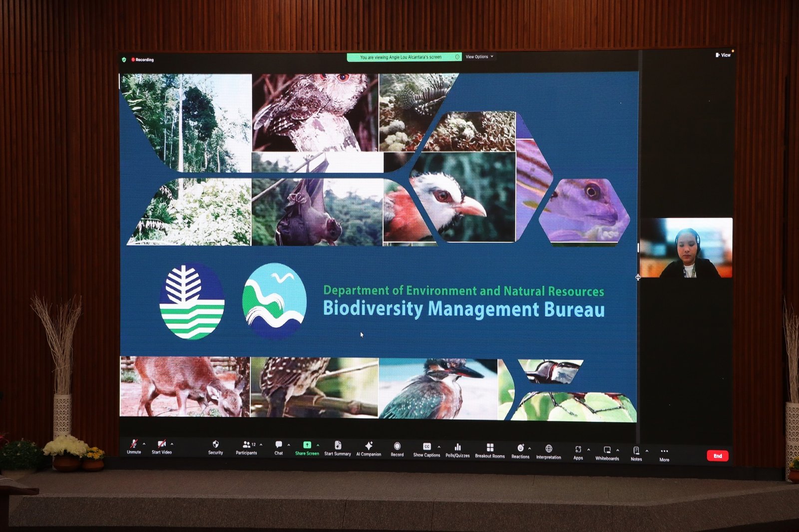Open Breakout Rooms
This screenshot has width=799, height=532.
coord(490,449)
